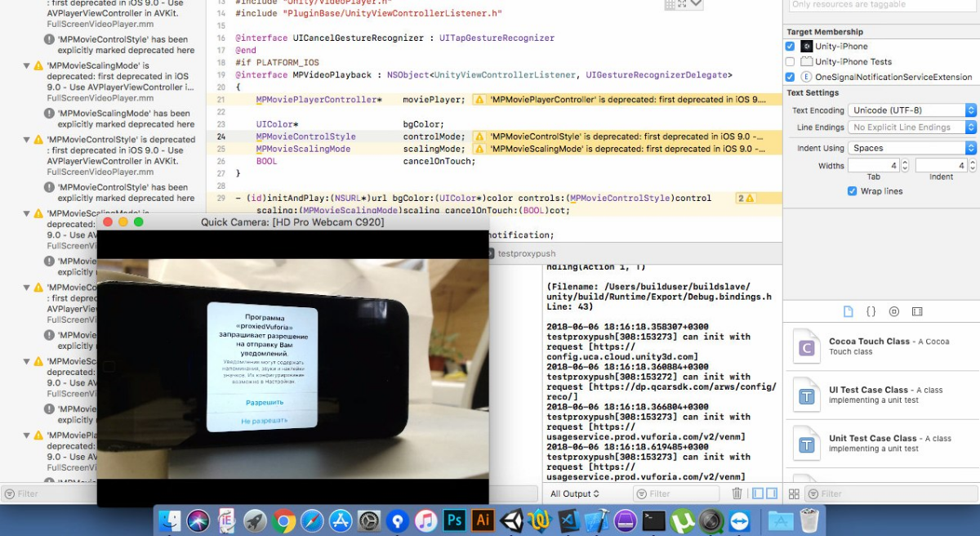Toggle the variables view pane button
Image resolution: width=980 pixels, height=536 pixels.
click(759, 494)
